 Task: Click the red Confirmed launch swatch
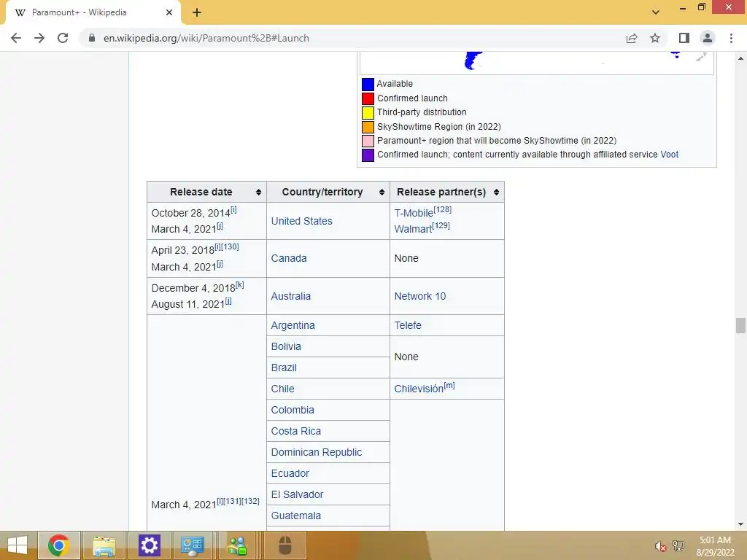coord(368,98)
